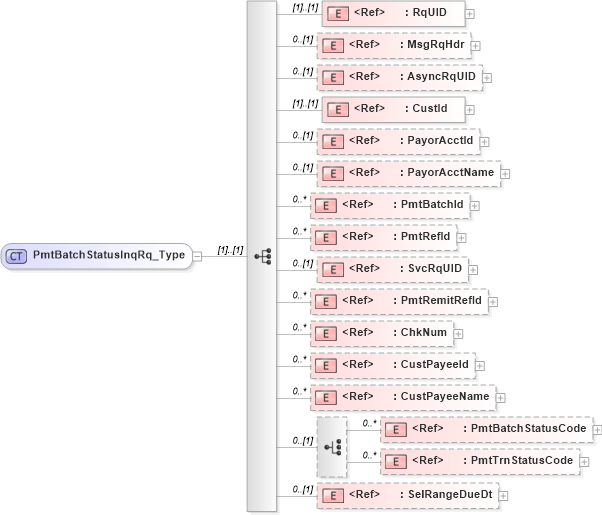The image size is (602, 515).
Task: Click the nested status code sequence icon
Action: pyautogui.click(x=332, y=447)
